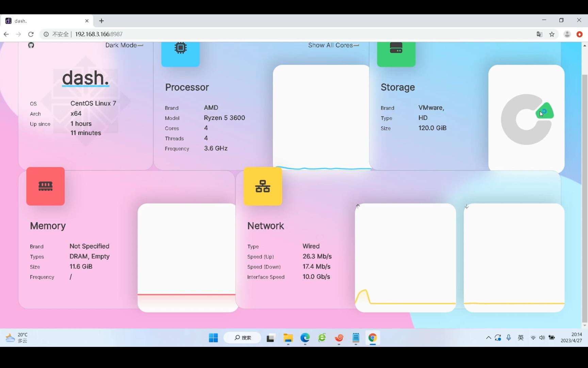Click the network download chart

click(x=514, y=258)
